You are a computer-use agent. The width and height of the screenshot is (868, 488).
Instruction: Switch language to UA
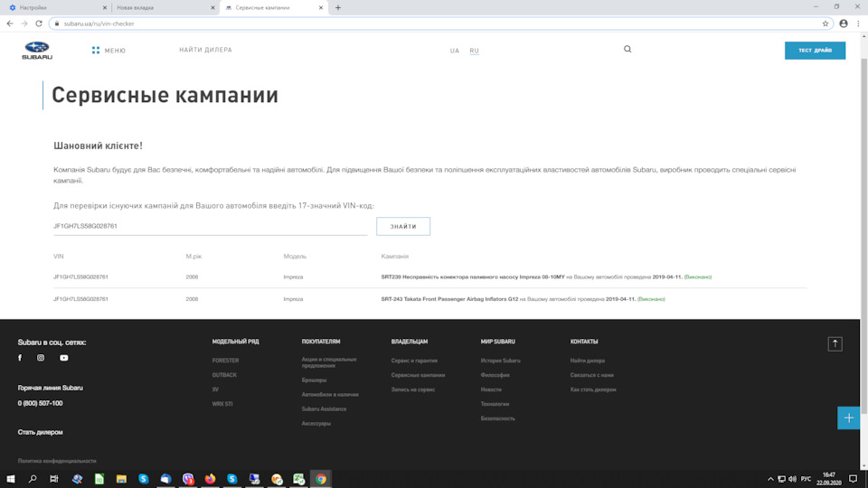tap(455, 51)
